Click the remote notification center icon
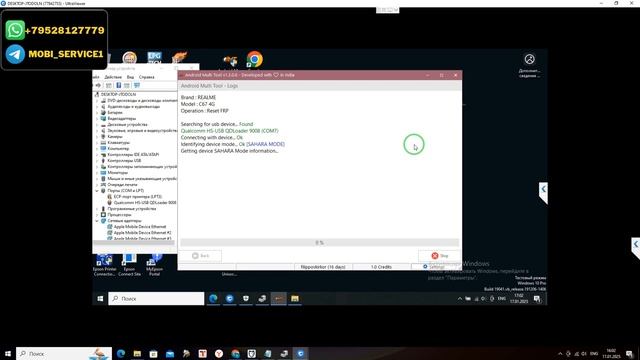Viewport: 640px width, 360px height. coord(537,299)
